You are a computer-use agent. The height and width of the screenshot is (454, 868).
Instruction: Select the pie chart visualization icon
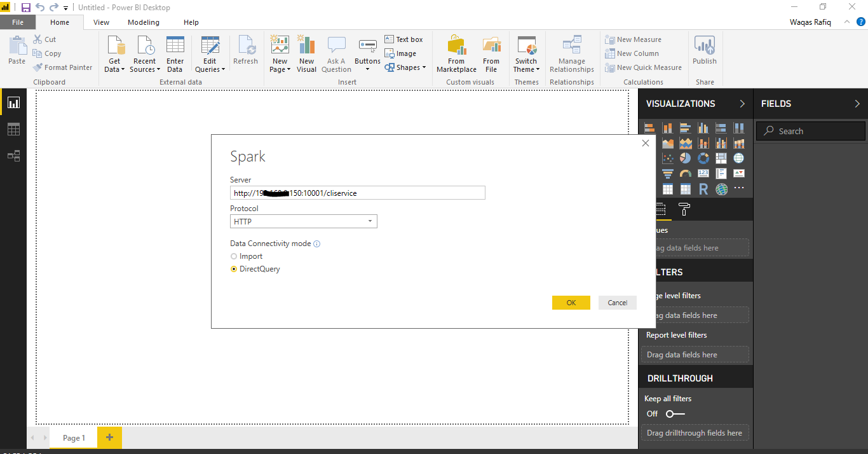tap(686, 158)
